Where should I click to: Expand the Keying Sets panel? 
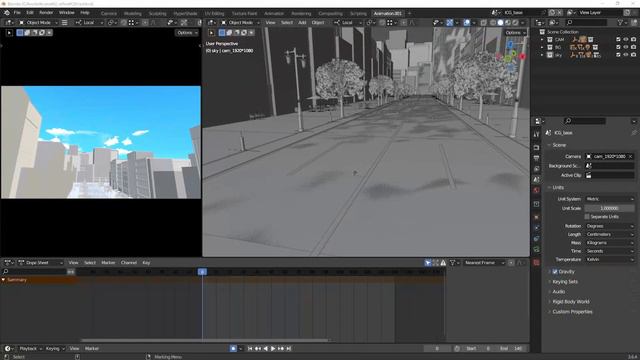point(565,282)
